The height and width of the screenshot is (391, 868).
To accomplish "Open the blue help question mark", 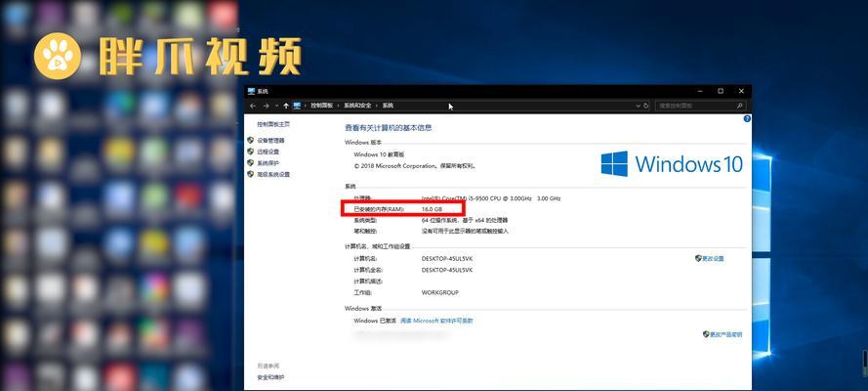I will coord(747,118).
